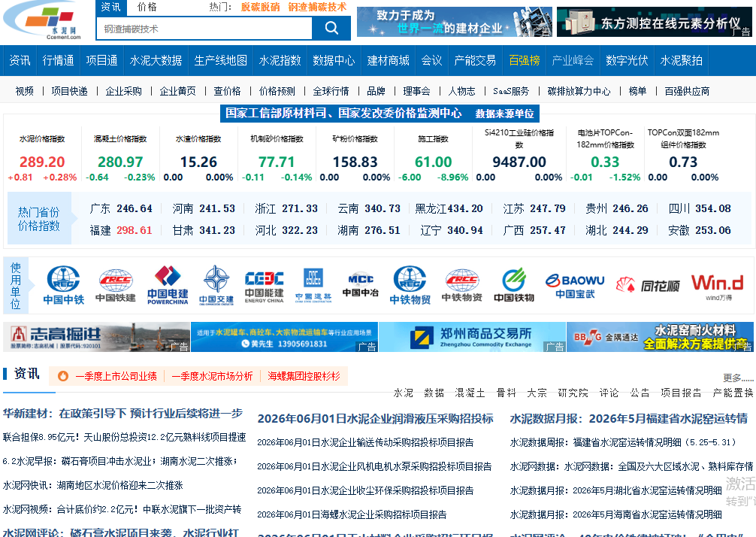Click the 海螺集团控股杉杉 hot topic
756x537 pixels.
(x=304, y=376)
